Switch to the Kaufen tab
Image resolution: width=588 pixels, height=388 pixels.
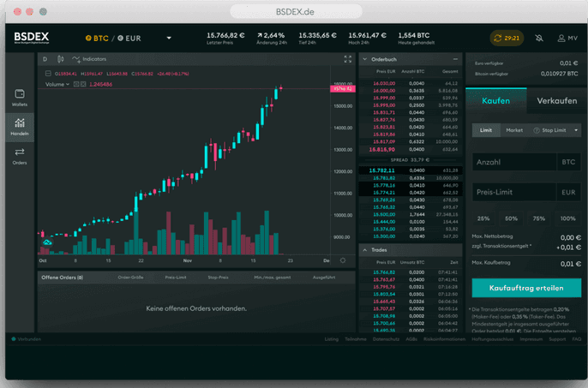[497, 101]
